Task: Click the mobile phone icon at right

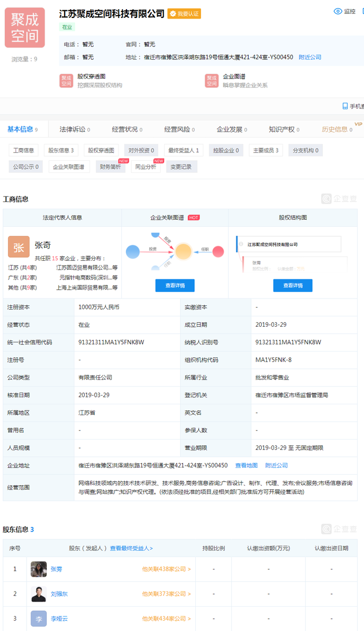Action: tap(346, 106)
